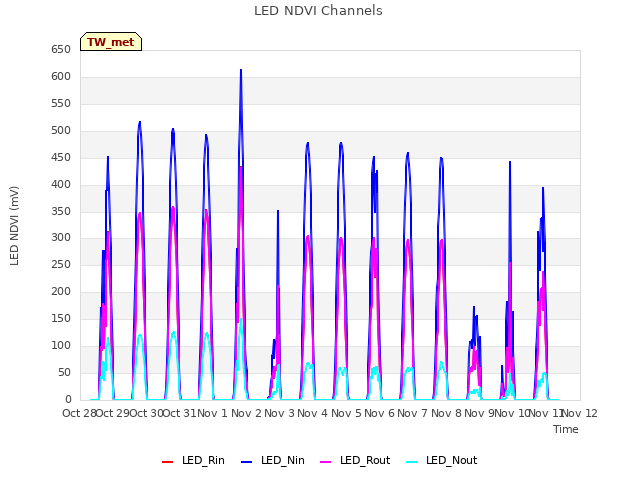640x480 pixels.
Task: Click the y-axis label LED NDVI (mV)
Action: tap(14, 226)
